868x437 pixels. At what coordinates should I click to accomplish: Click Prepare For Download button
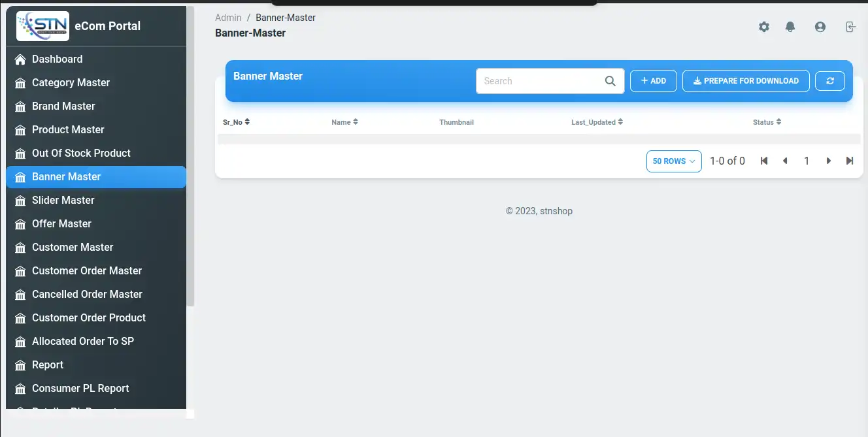click(746, 81)
